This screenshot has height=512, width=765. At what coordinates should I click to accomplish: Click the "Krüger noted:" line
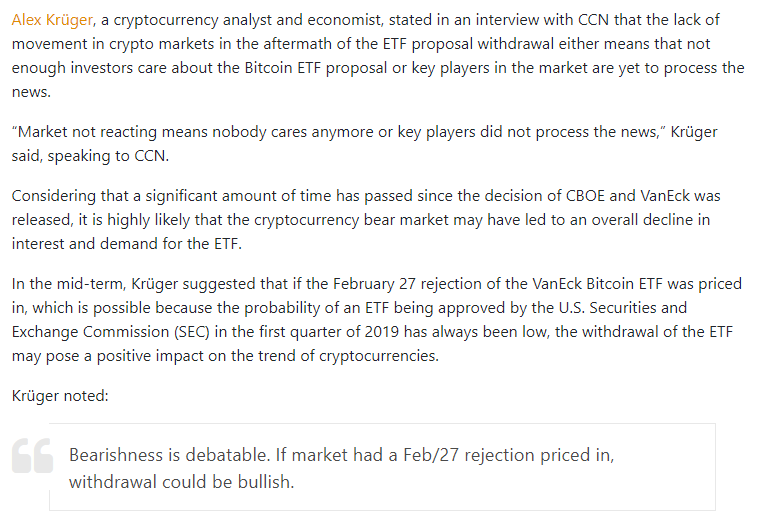[x=60, y=396]
